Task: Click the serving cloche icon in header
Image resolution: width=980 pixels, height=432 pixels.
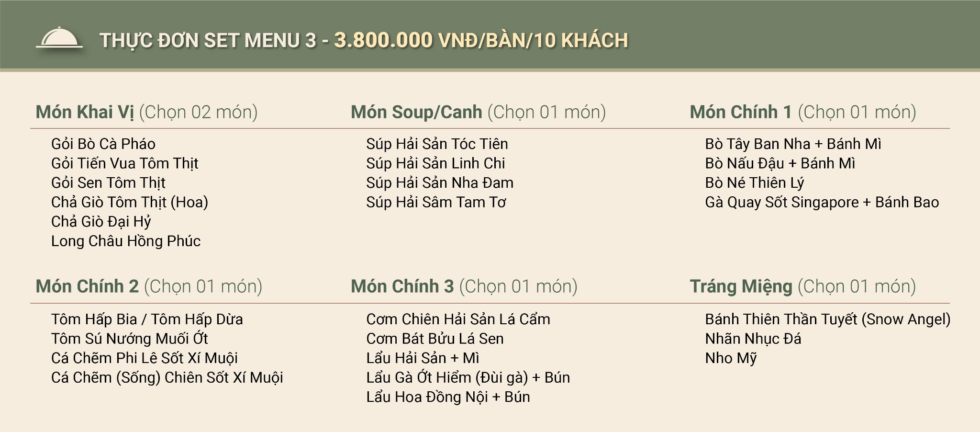Action: pos(59,38)
